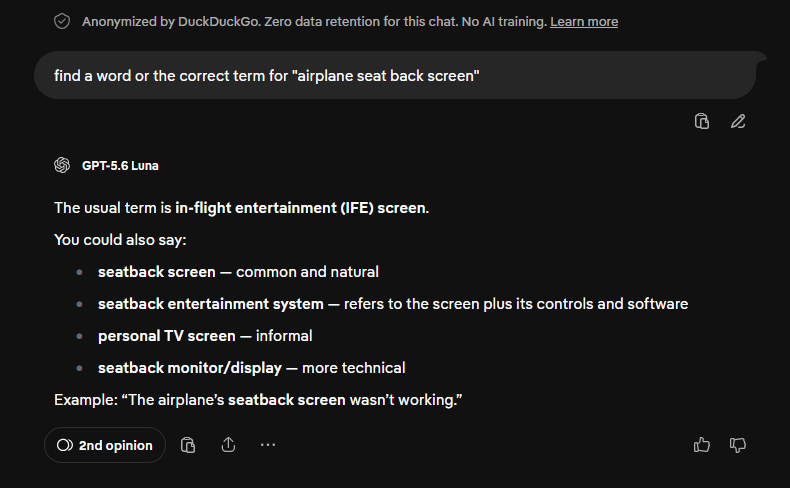790x488 pixels.
Task: Copy the user prompt message
Action: (x=702, y=121)
